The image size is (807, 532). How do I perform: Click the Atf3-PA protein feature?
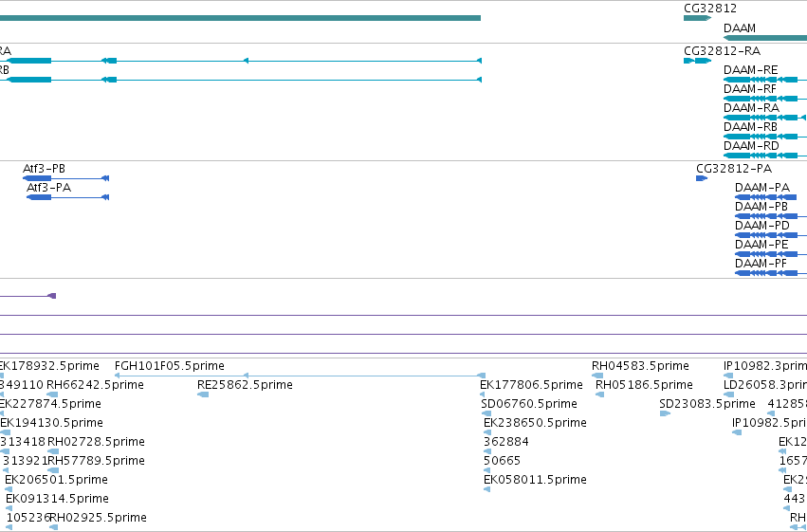[x=68, y=197]
